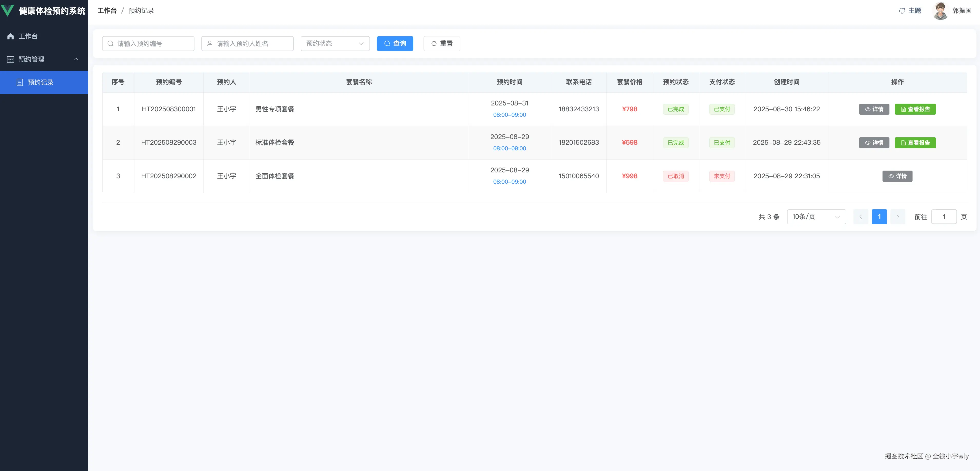Screen dimensions: 980x471
Task: Click the 重置 reset button
Action: (441, 44)
